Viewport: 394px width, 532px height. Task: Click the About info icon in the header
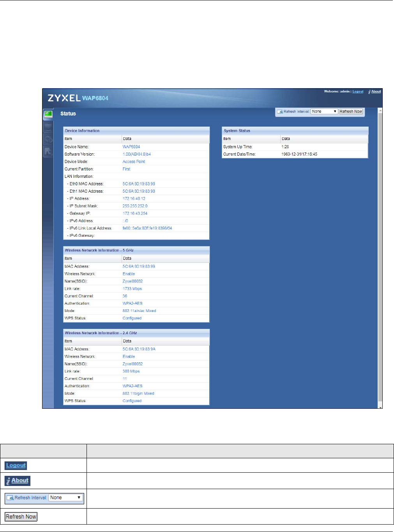point(369,92)
